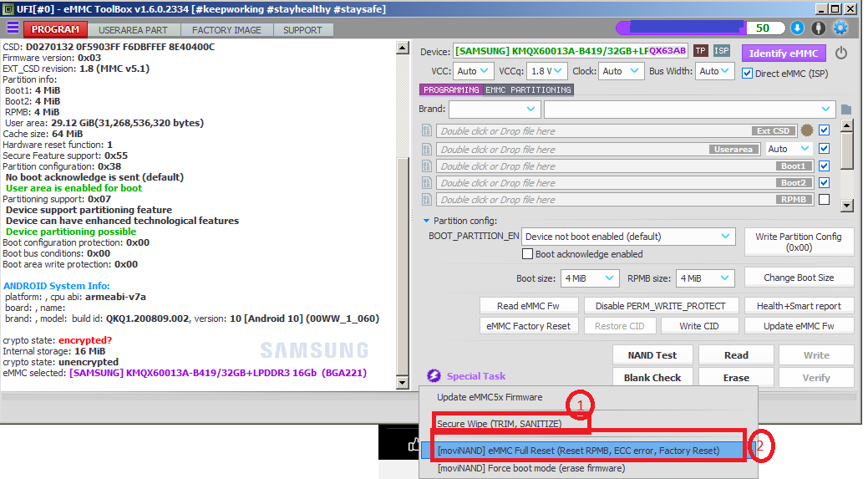Uncheck the Ext CSD row checkbox

825,130
